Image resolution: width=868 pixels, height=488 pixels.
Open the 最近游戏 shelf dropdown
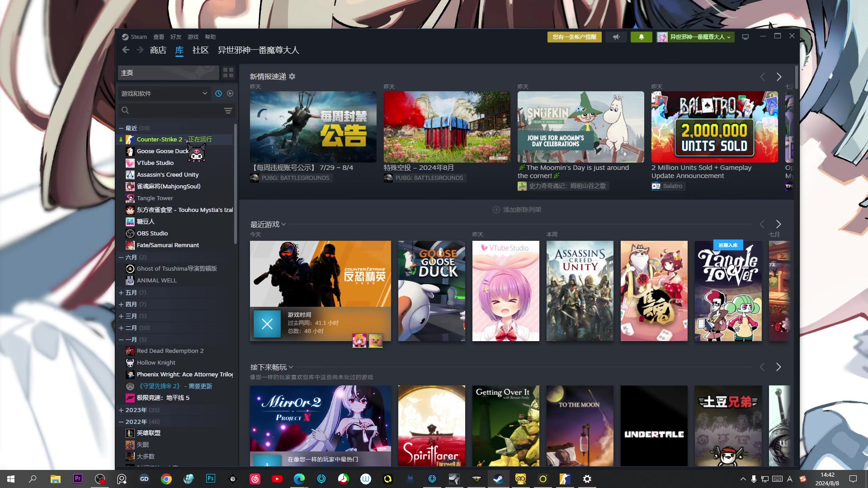(268, 225)
